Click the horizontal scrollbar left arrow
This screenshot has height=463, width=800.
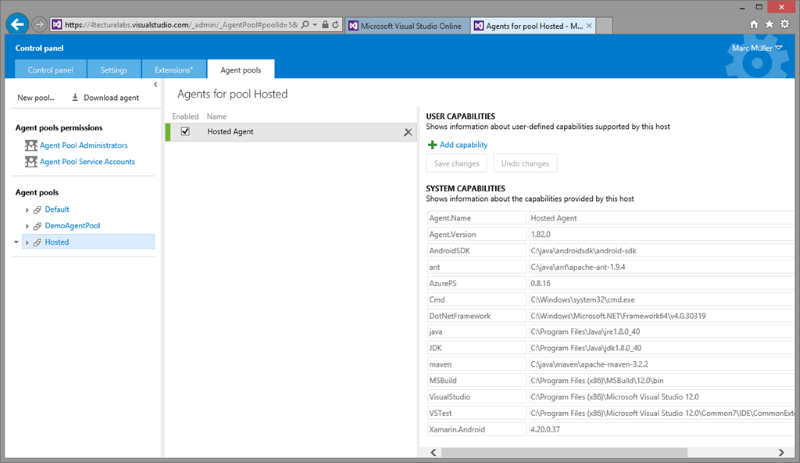[x=433, y=452]
